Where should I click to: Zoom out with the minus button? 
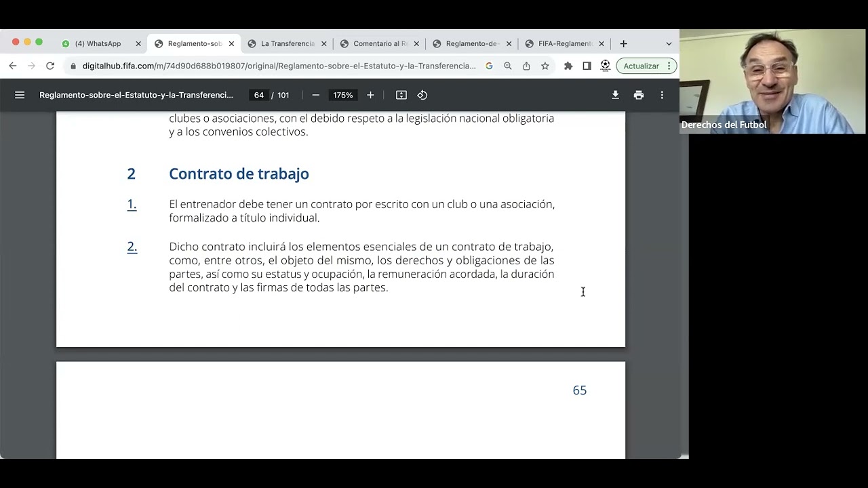tap(315, 95)
